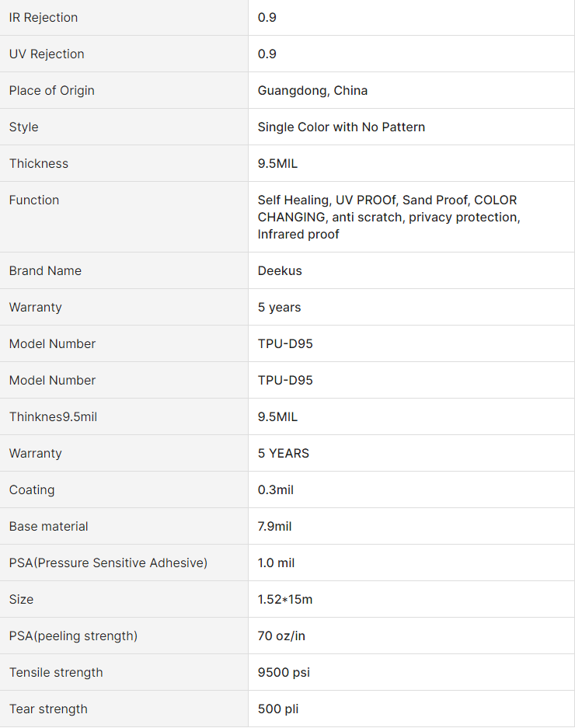Select the first TPU-D95 model number
The width and height of the screenshot is (575, 728).
[285, 343]
